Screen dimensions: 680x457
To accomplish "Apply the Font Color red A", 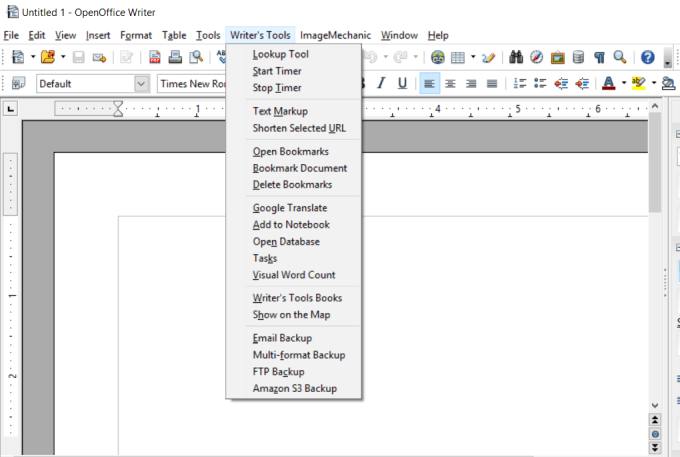I will click(x=609, y=83).
